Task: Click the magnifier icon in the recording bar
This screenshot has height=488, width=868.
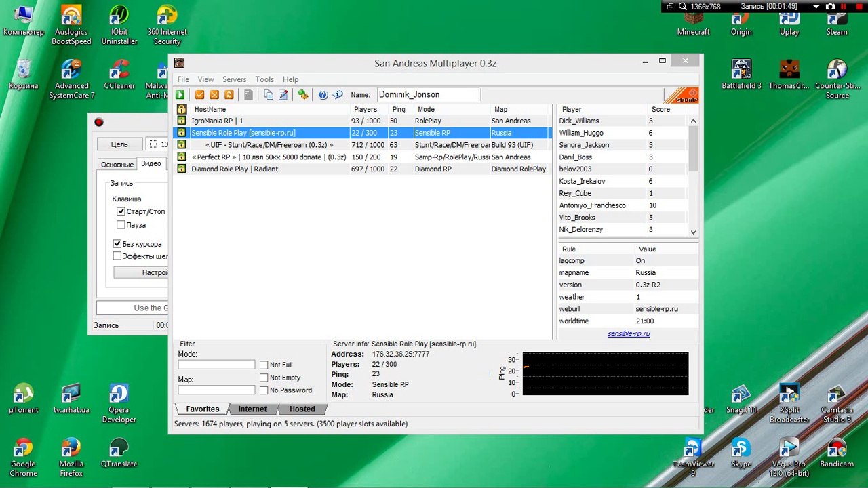Action: (x=682, y=7)
